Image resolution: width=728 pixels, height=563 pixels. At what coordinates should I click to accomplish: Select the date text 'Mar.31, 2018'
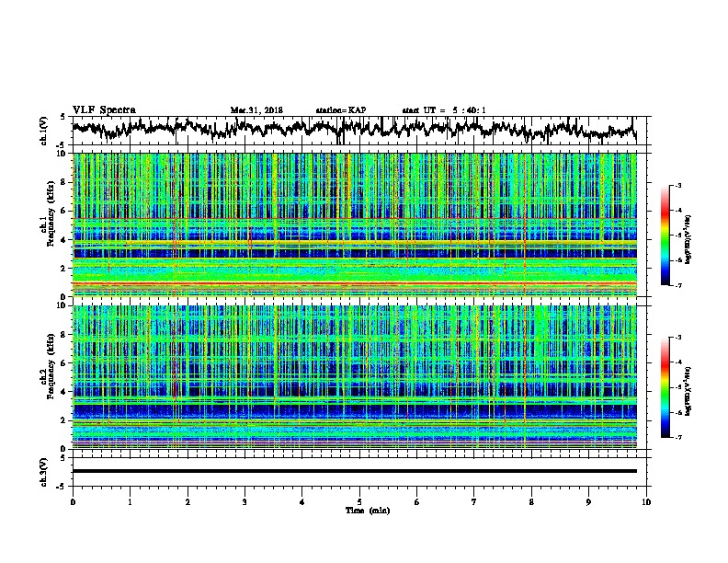pyautogui.click(x=256, y=110)
